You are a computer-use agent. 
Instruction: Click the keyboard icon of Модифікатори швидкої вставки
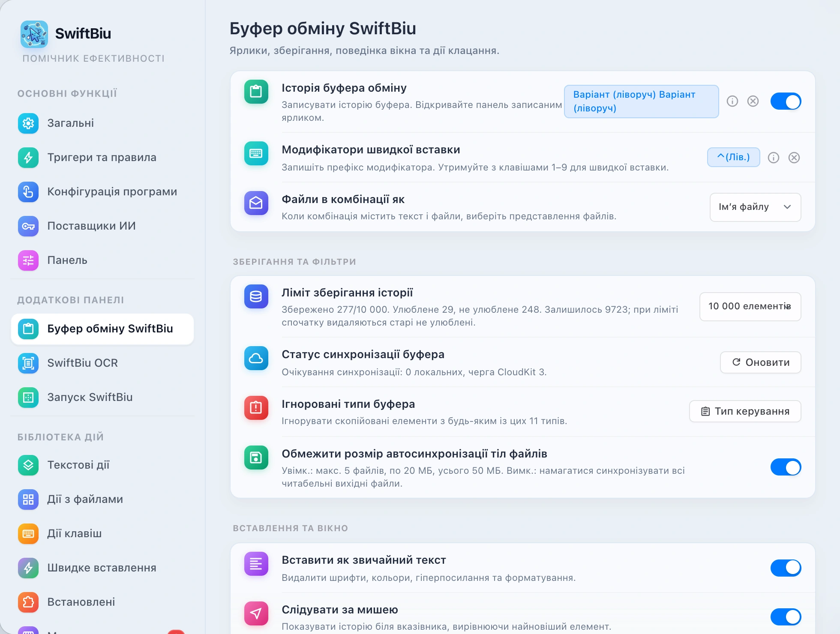click(256, 153)
